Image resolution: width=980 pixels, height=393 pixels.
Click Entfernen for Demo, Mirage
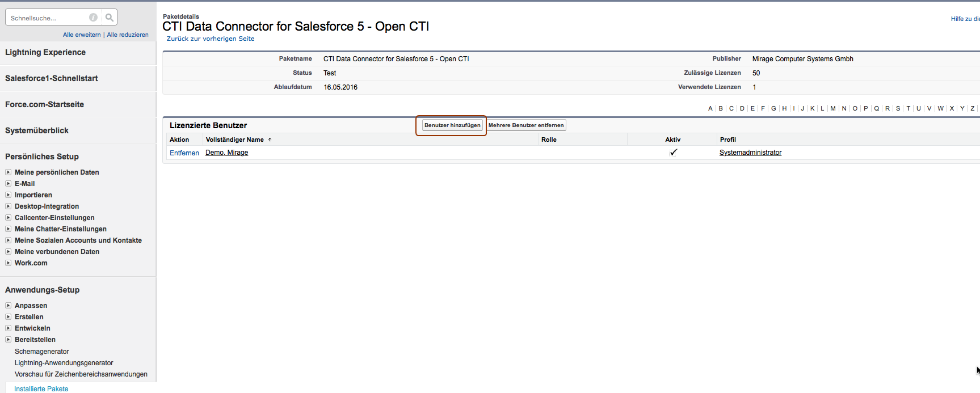tap(184, 153)
